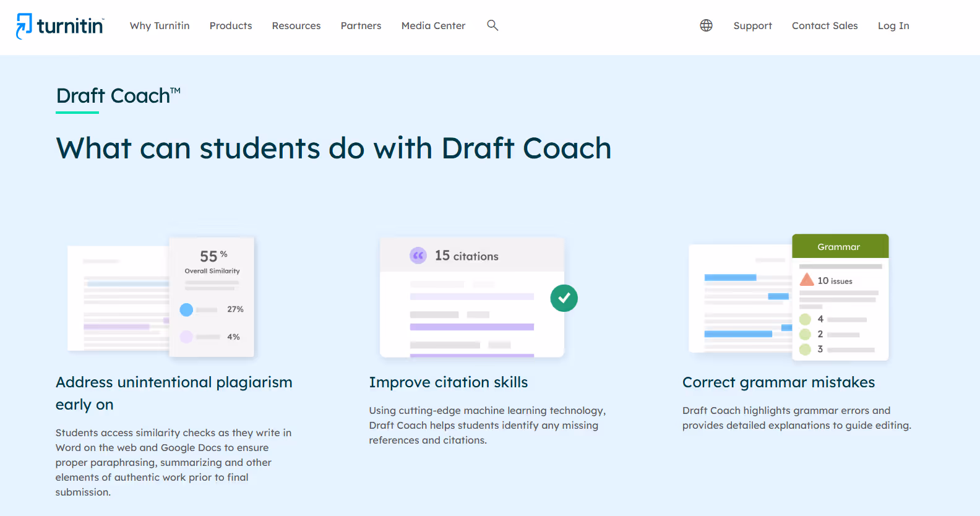Click the 'Address unintentional plagiarism early on' heading

click(174, 393)
